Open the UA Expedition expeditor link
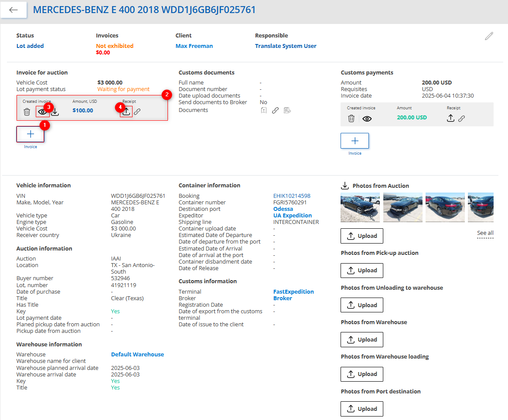Viewport: 508px width, 420px height. [293, 215]
